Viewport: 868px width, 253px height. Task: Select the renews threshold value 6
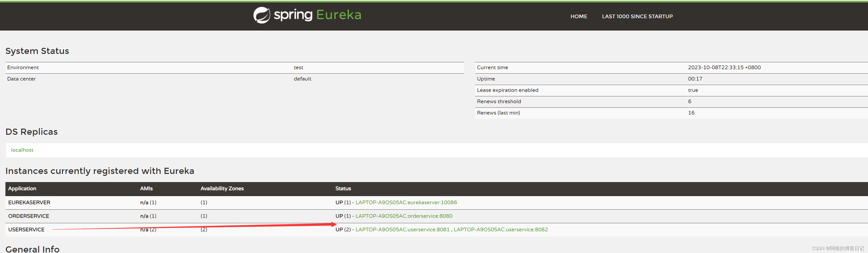(689, 101)
